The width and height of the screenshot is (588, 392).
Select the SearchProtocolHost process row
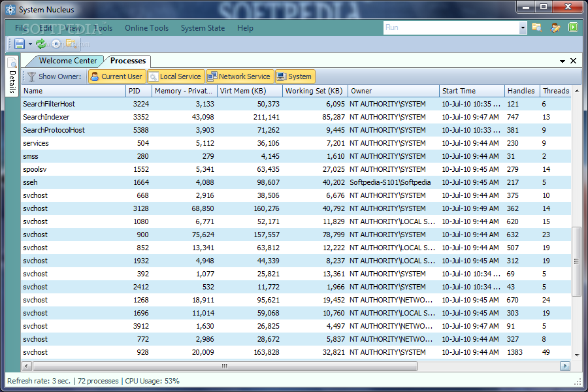(296, 130)
